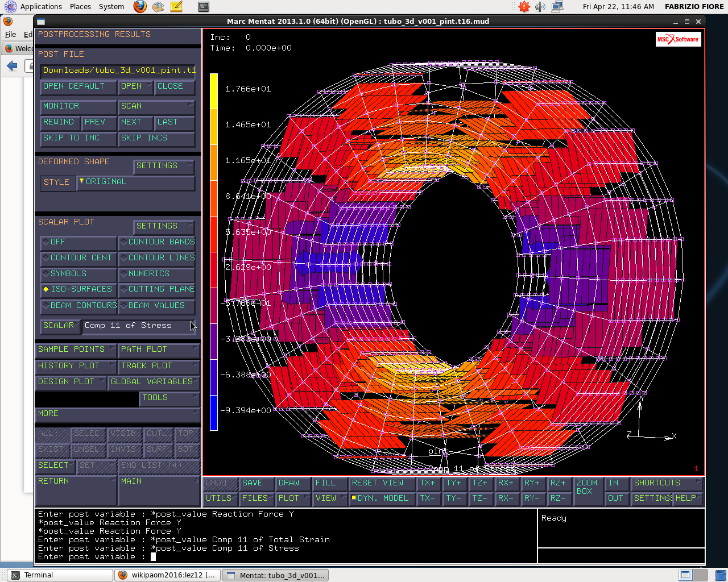Select NUMERICS plot mode
The height and width of the screenshot is (582, 728).
pos(157,274)
